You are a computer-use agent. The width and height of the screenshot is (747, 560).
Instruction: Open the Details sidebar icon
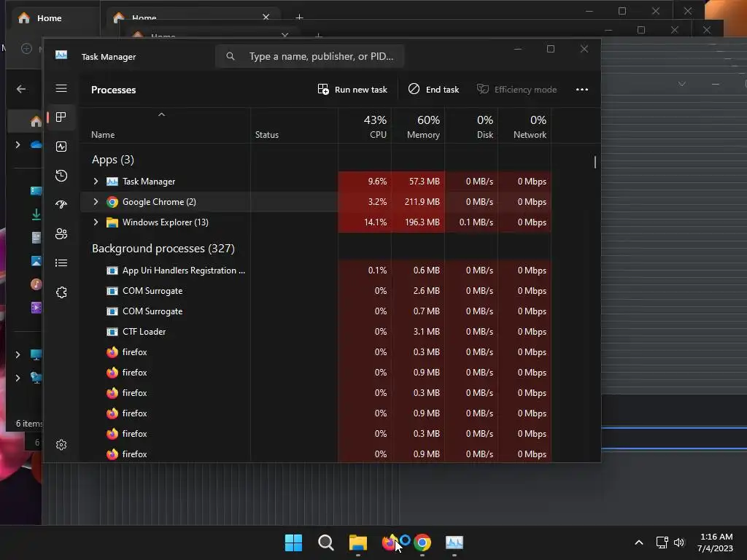coord(61,262)
